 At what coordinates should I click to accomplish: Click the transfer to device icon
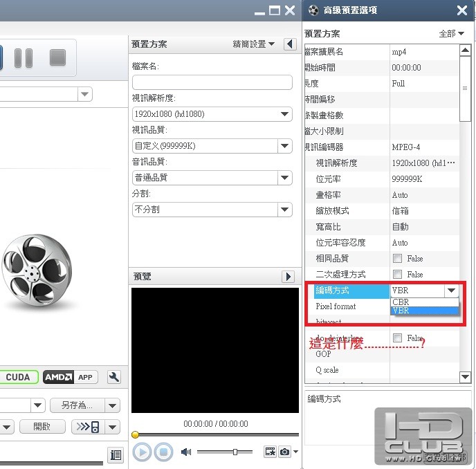pos(88,427)
